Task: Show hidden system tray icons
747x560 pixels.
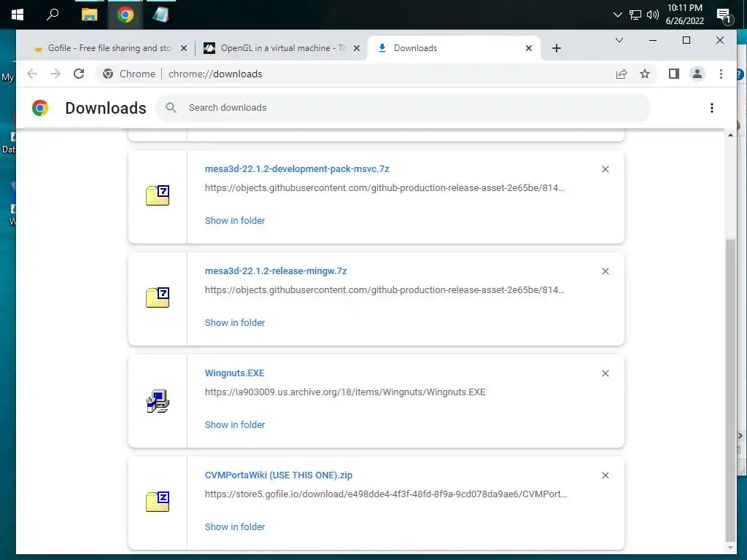Action: click(617, 15)
